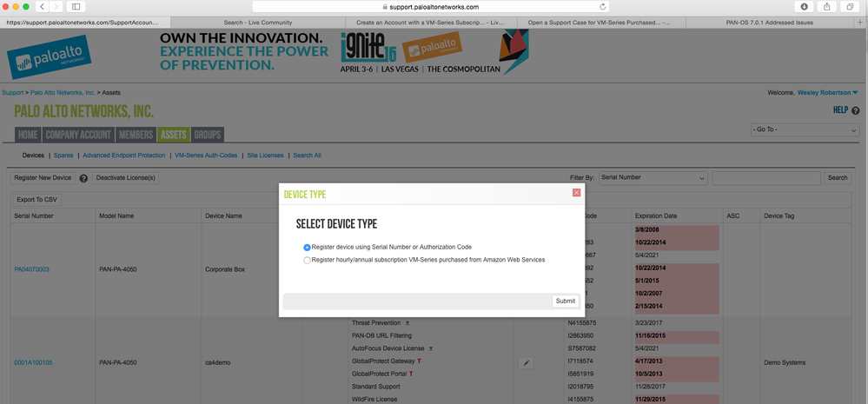Open the Site Licenses link

click(265, 156)
